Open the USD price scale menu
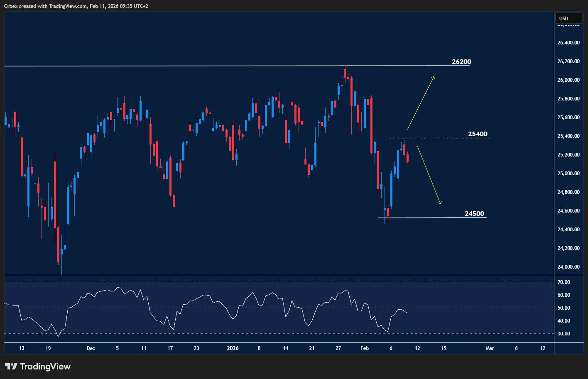The height and width of the screenshot is (379, 588). (x=568, y=18)
